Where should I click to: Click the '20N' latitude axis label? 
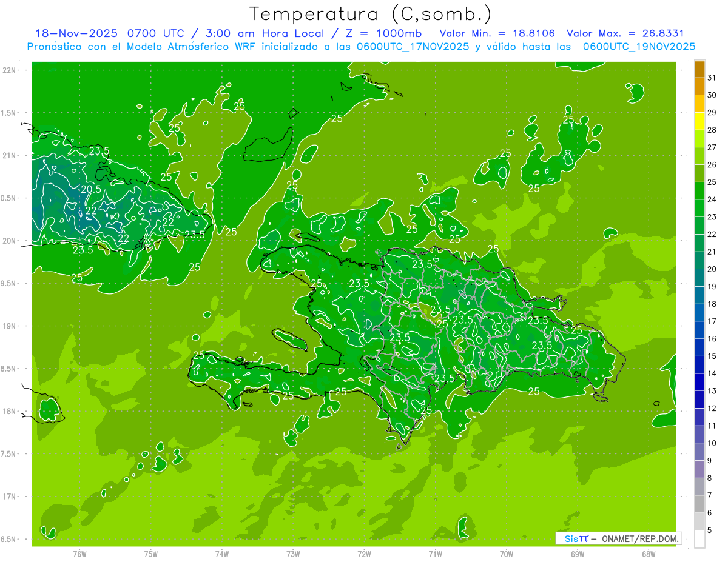pos(10,241)
